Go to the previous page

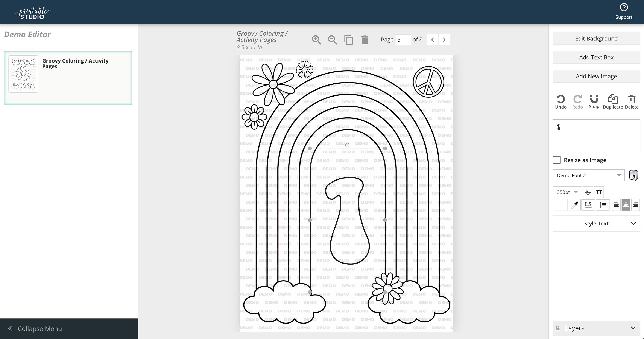tap(433, 40)
